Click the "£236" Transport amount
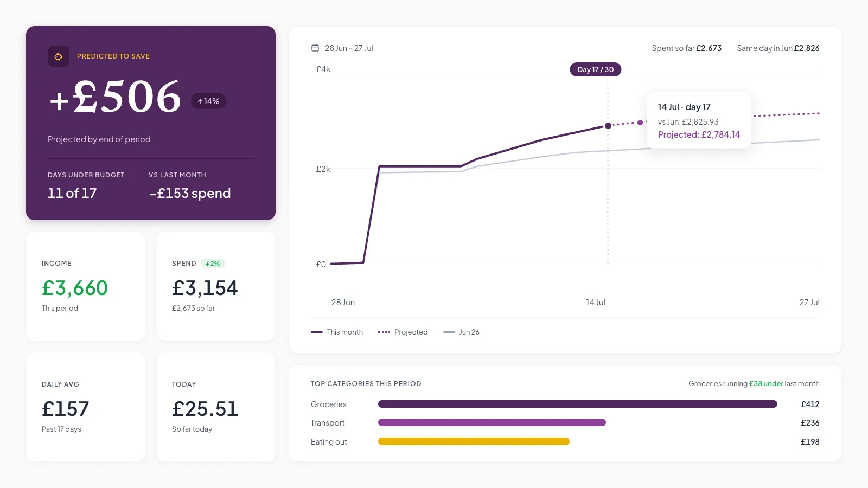 (x=810, y=423)
